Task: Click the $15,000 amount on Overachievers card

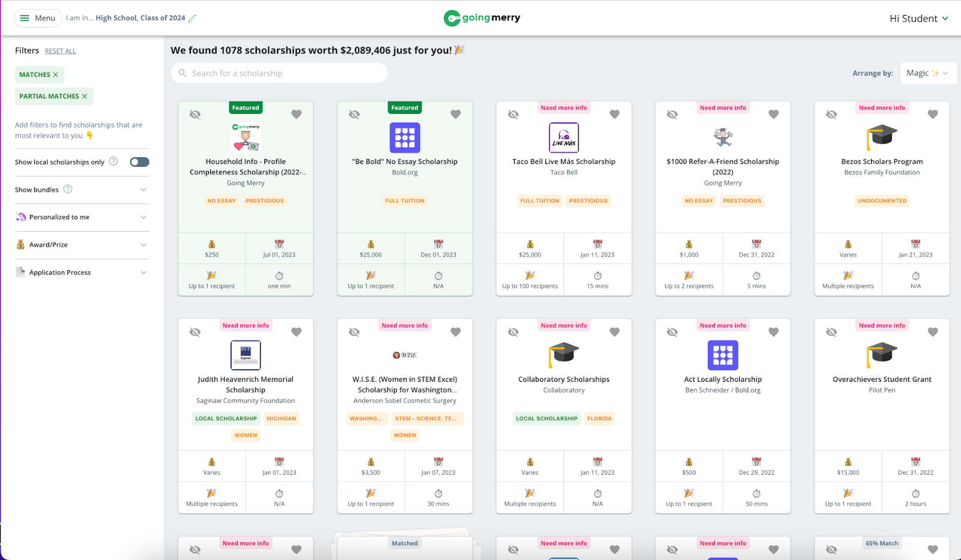Action: click(848, 472)
